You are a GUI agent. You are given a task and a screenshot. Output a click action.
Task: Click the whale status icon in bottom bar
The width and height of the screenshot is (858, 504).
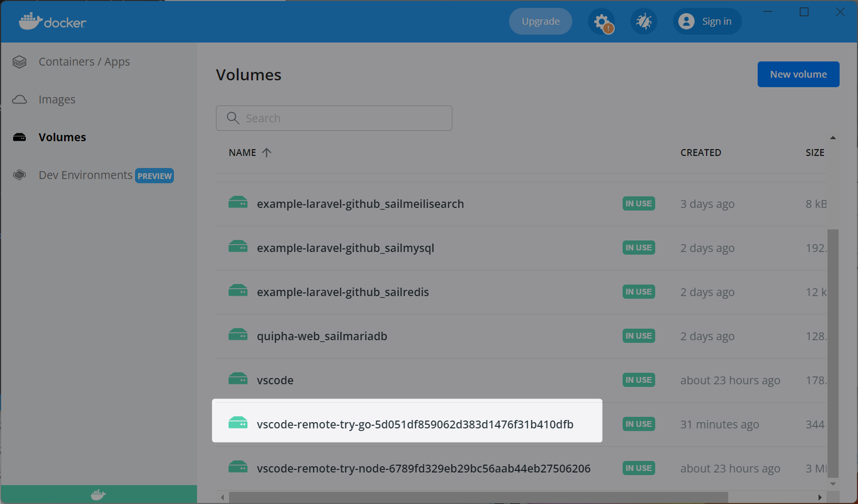coord(98,495)
